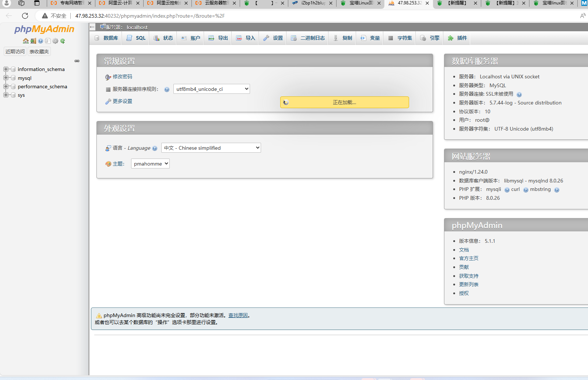Open the 数据库 tab
The image size is (588, 380).
click(x=106, y=38)
